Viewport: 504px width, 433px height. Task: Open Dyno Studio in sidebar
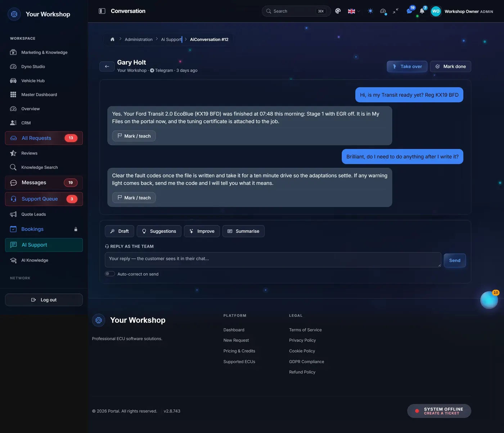pyautogui.click(x=44, y=67)
